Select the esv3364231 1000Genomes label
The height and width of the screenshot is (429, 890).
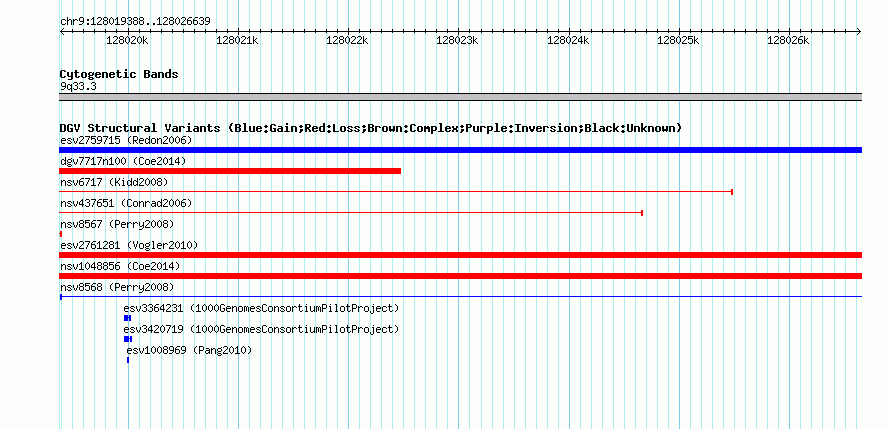tap(262, 308)
